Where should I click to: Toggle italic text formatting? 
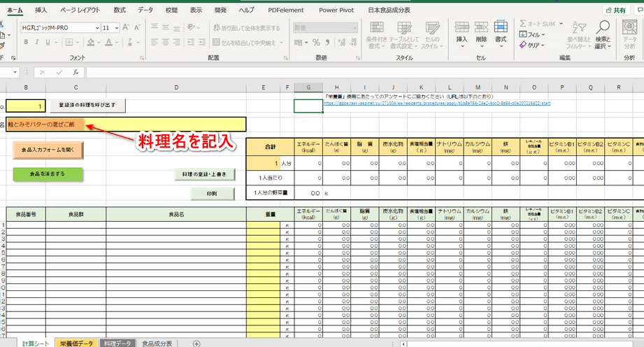pos(38,42)
